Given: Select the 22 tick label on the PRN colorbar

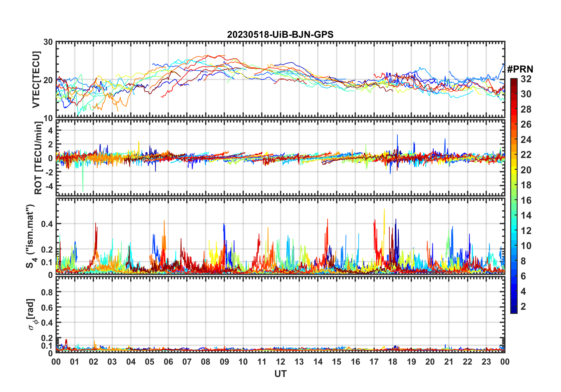Looking at the screenshot, I should [526, 154].
